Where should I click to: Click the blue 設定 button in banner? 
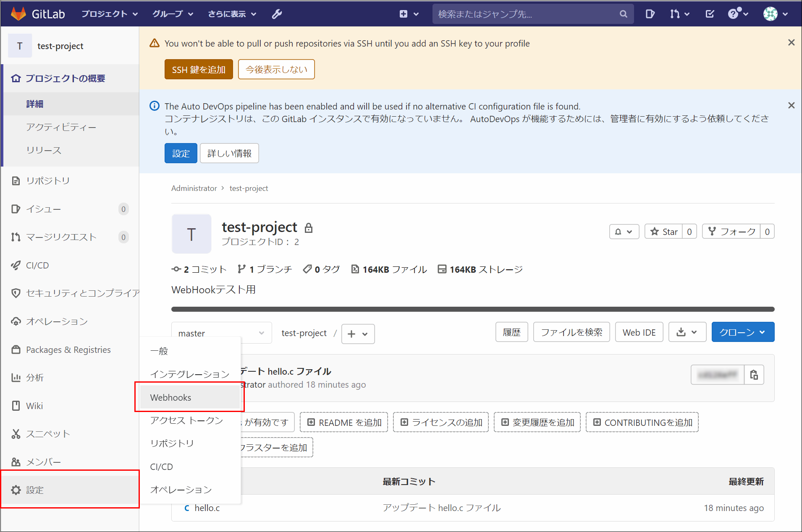click(181, 153)
